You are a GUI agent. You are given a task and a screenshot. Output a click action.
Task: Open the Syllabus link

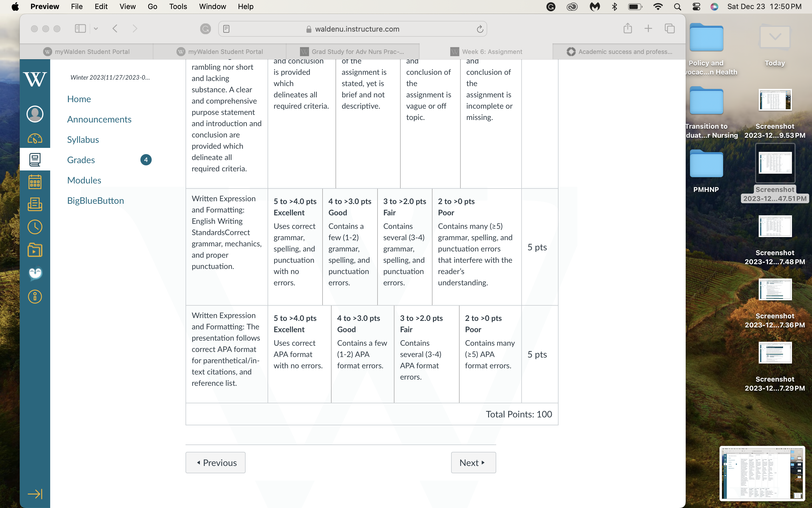coord(83,140)
